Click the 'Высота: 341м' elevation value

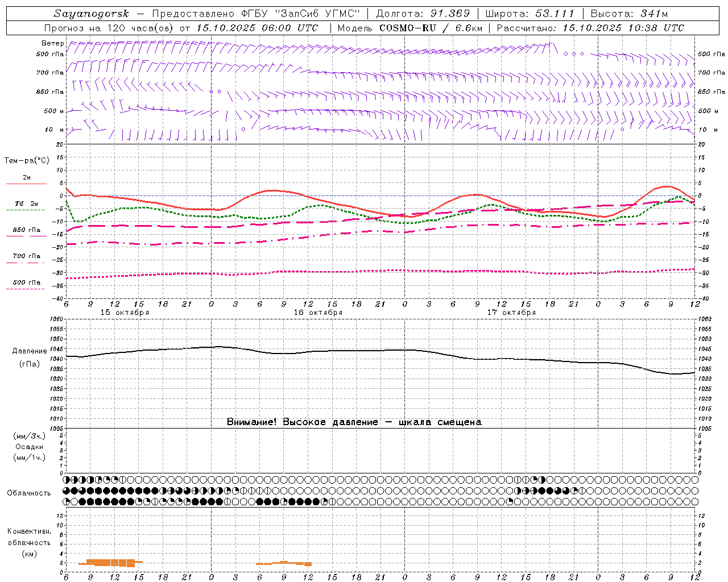tap(629, 14)
